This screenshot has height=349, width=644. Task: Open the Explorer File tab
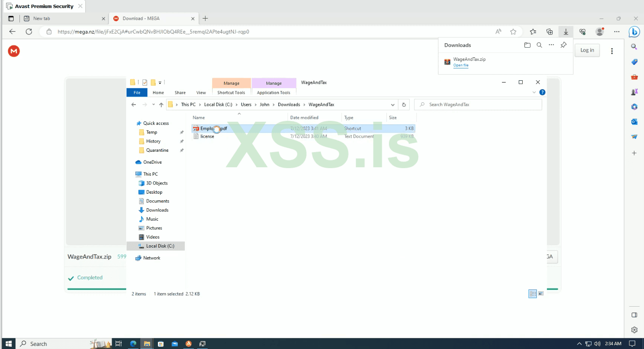[137, 93]
